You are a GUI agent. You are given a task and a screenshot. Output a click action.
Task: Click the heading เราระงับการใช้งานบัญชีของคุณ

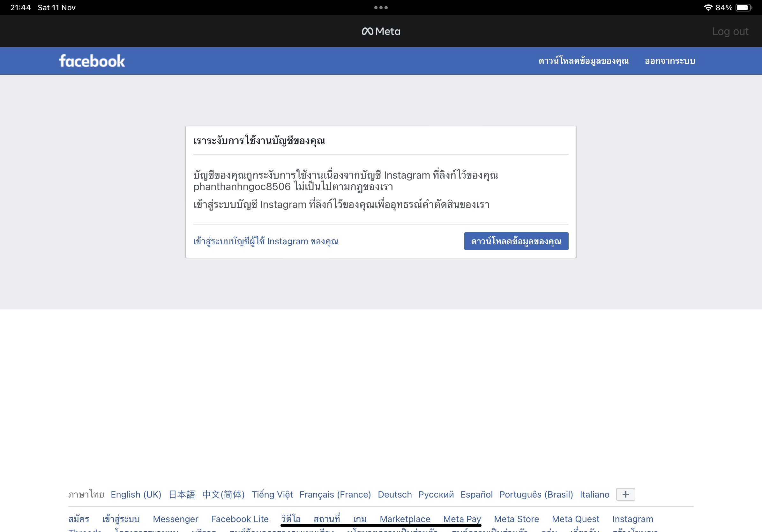[x=259, y=141]
